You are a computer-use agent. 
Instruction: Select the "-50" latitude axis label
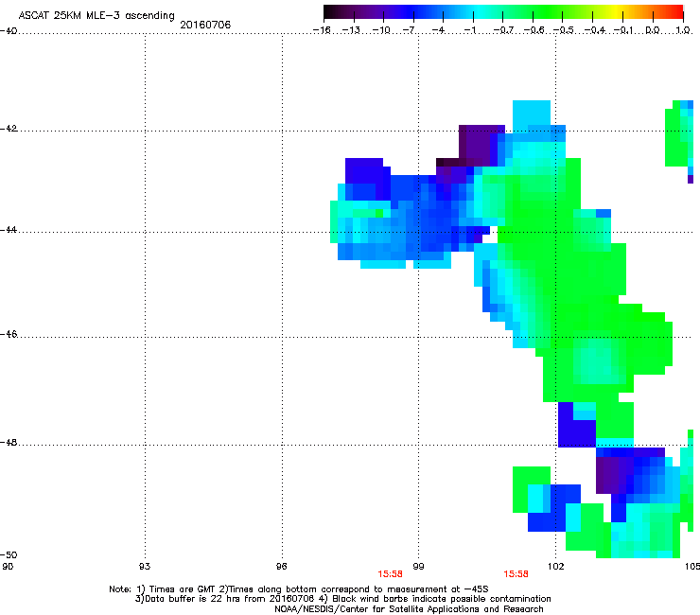[9, 555]
